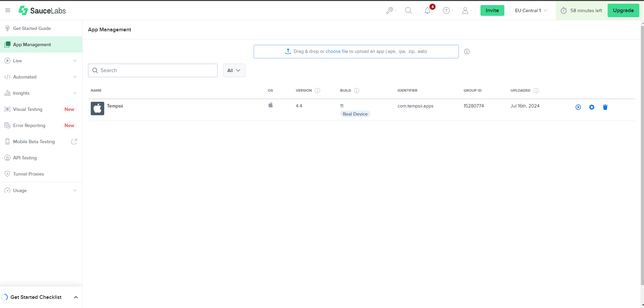Open the access key icon menu
644x308 pixels.
[391, 10]
